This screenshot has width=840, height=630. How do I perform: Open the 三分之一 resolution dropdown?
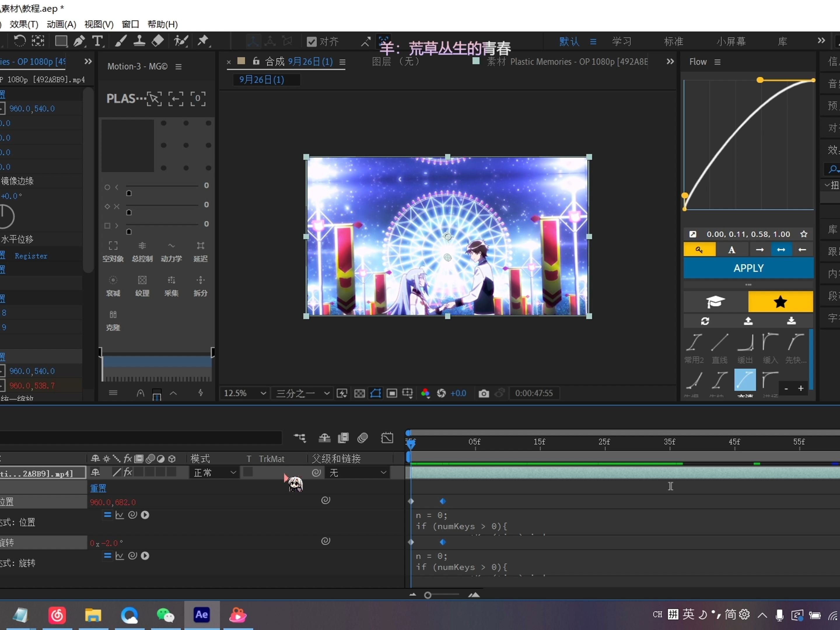pyautogui.click(x=302, y=393)
